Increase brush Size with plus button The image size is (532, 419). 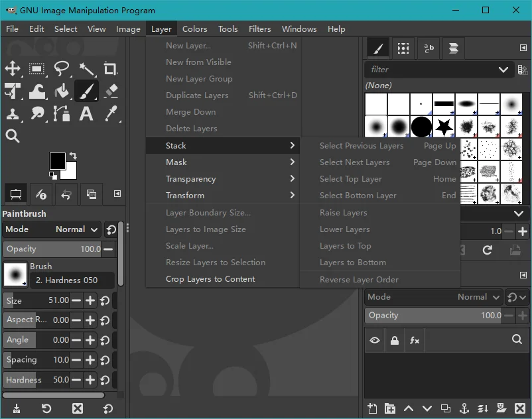tap(90, 300)
